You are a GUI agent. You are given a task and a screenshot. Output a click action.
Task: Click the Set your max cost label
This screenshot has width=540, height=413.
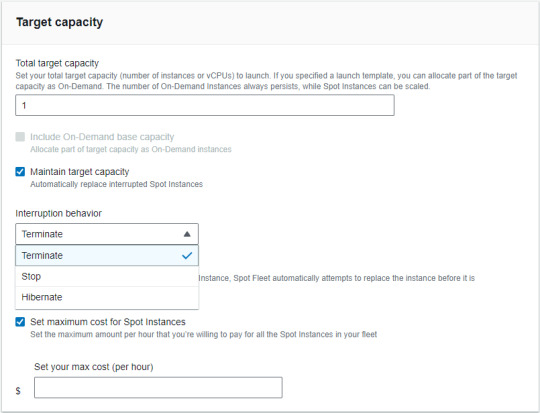click(94, 367)
